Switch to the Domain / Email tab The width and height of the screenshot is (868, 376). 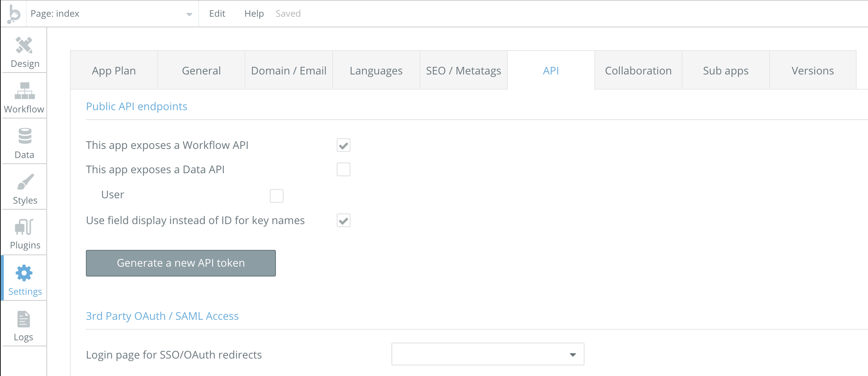(x=288, y=71)
